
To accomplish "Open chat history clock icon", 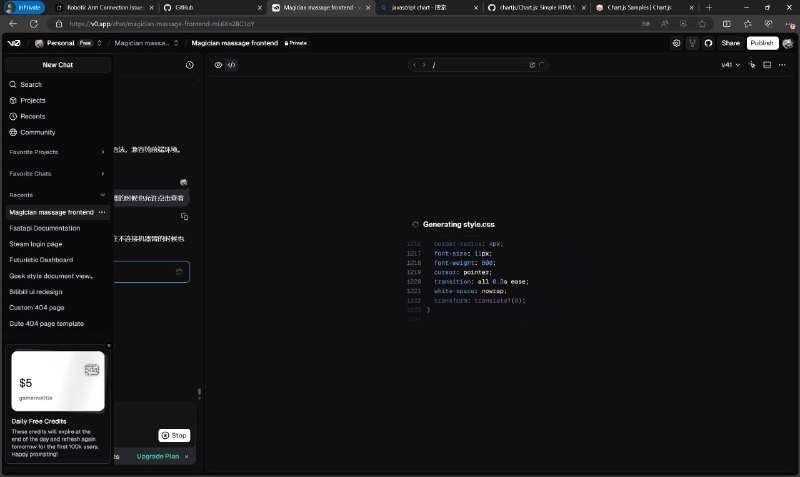I will [x=189, y=65].
